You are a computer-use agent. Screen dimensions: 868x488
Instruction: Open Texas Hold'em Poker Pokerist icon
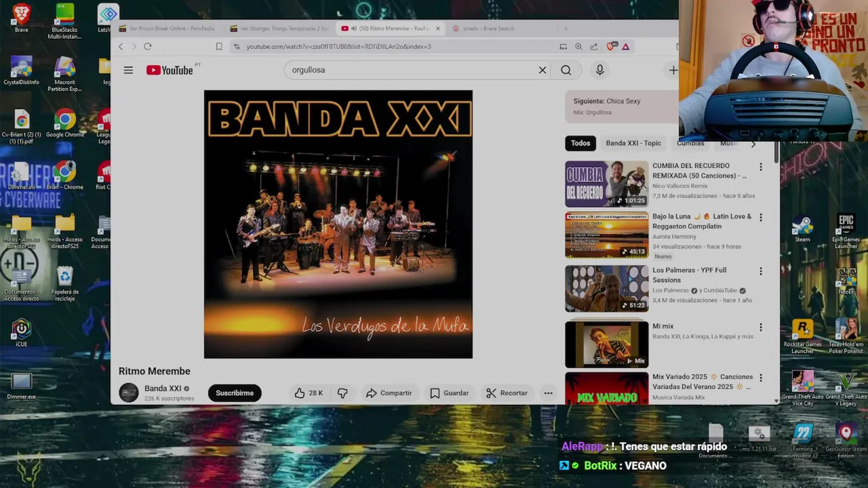pos(846,337)
